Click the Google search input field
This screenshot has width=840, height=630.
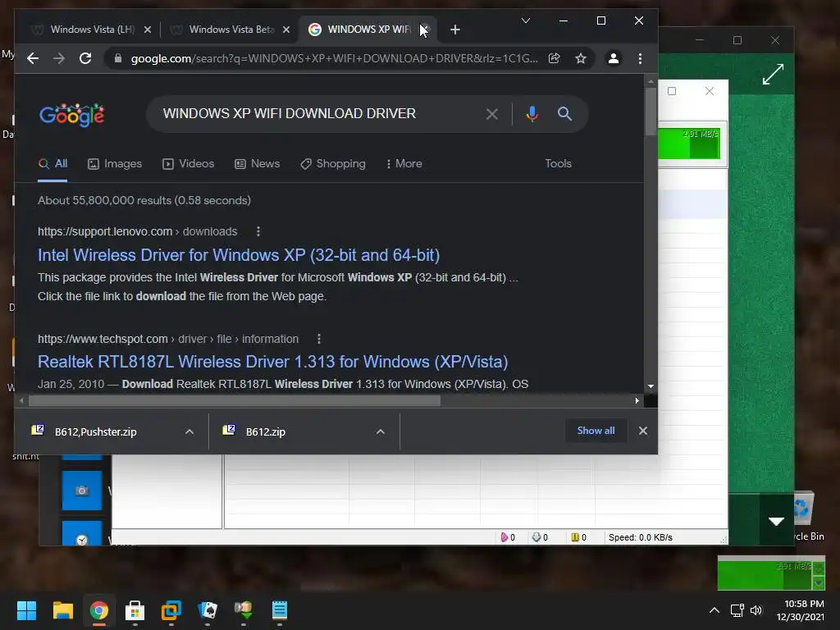pos(316,113)
